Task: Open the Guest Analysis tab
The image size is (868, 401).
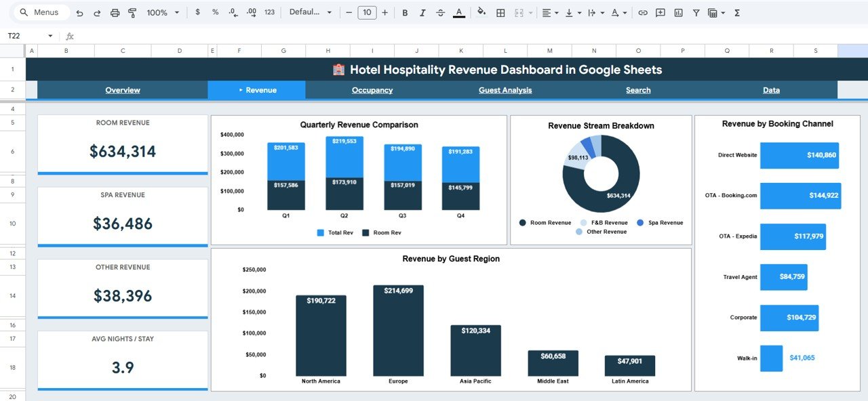Action: tap(505, 90)
